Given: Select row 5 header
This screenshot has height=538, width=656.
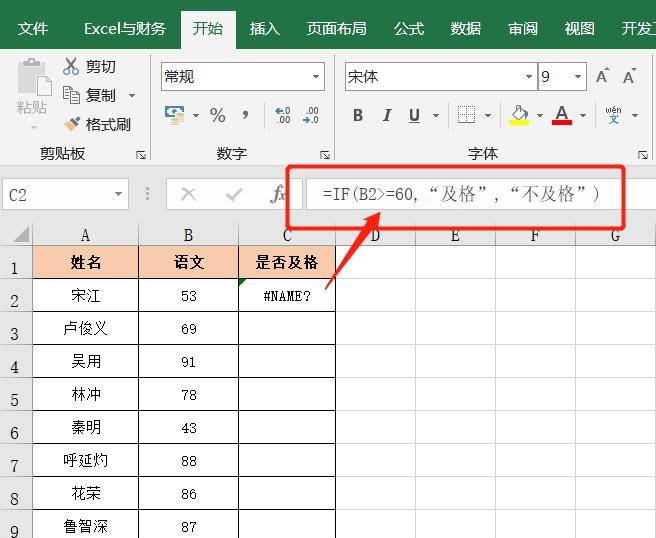Looking at the screenshot, I should (x=15, y=395).
